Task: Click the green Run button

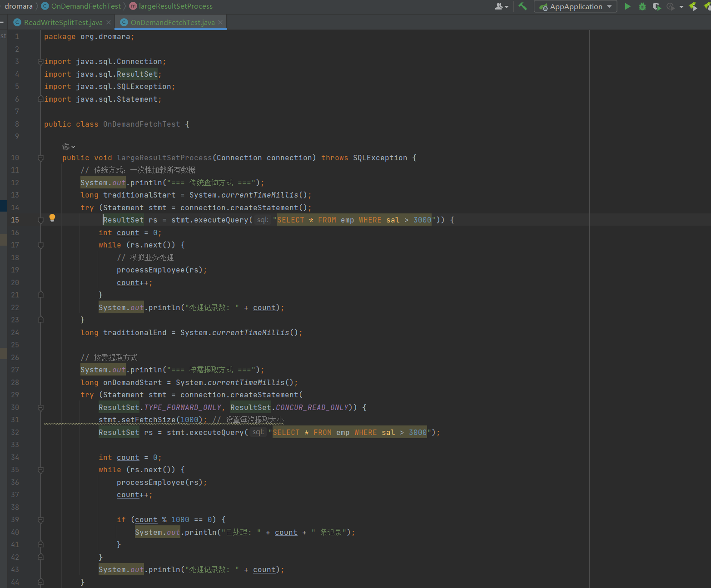Action: (627, 6)
